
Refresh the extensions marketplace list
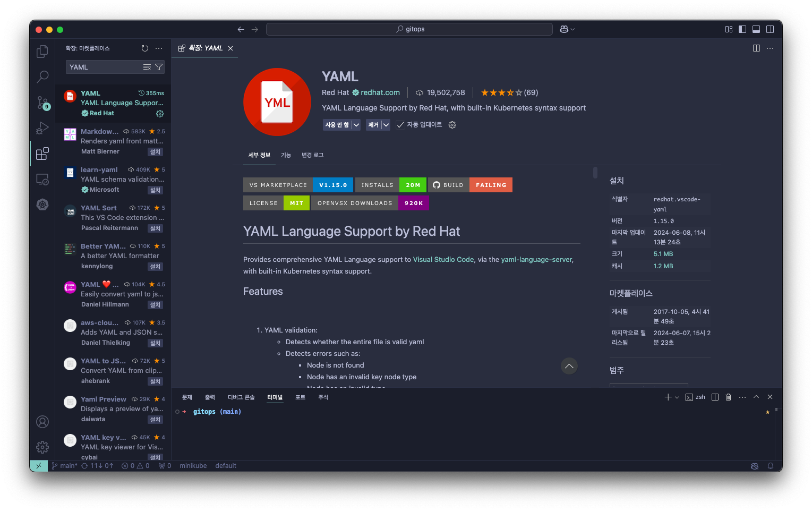click(x=145, y=48)
